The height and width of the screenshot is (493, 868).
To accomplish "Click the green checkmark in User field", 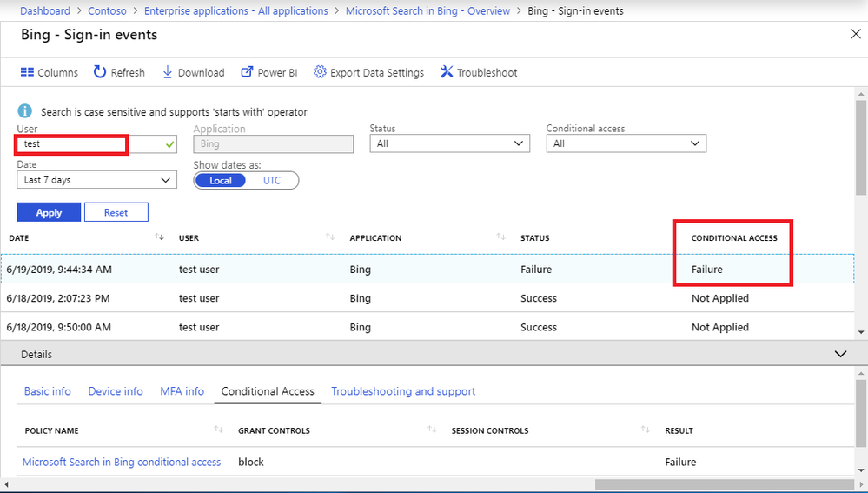I will tap(170, 144).
